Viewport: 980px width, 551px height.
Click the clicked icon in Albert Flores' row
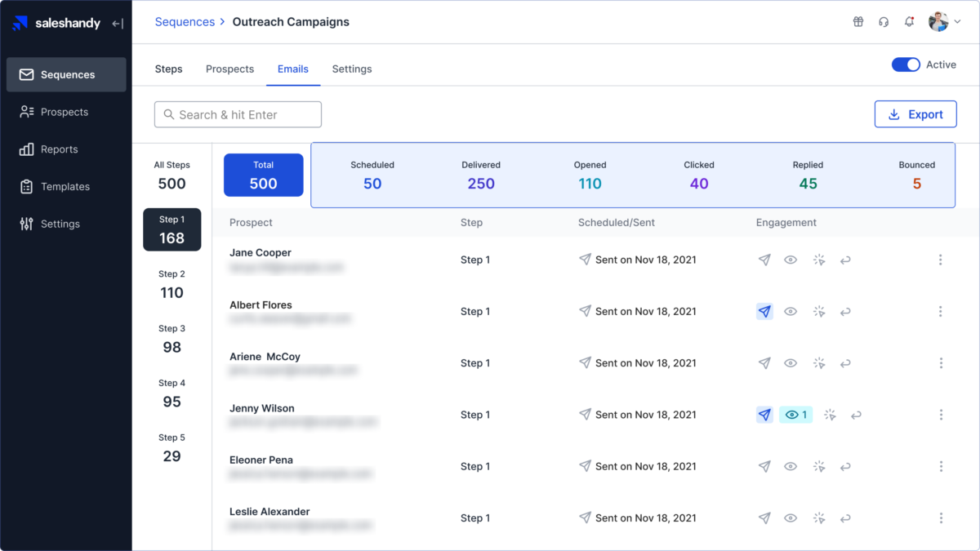[x=819, y=312]
